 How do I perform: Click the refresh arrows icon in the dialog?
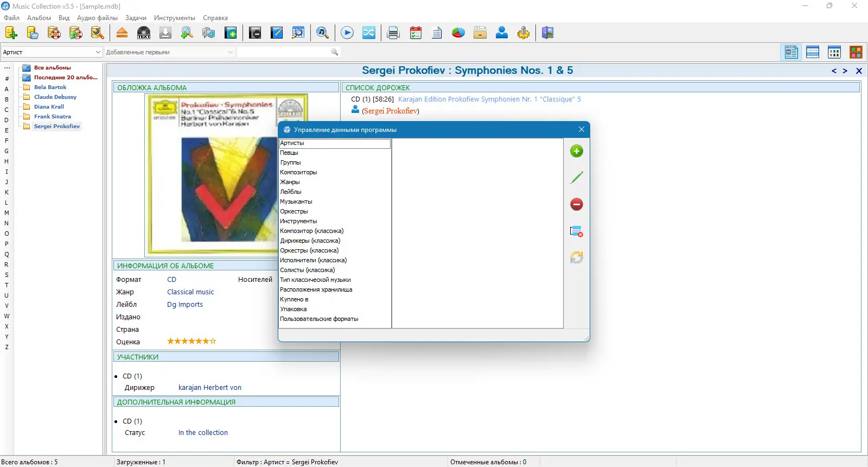[577, 257]
